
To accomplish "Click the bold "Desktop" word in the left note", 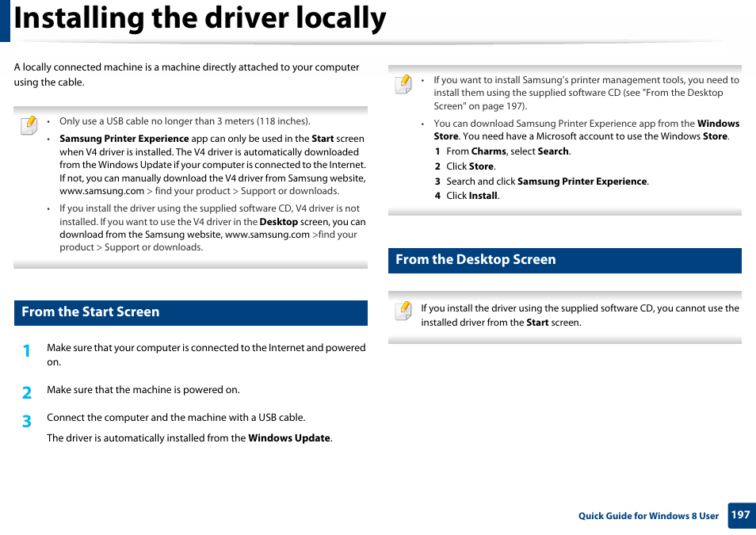I will click(x=279, y=222).
